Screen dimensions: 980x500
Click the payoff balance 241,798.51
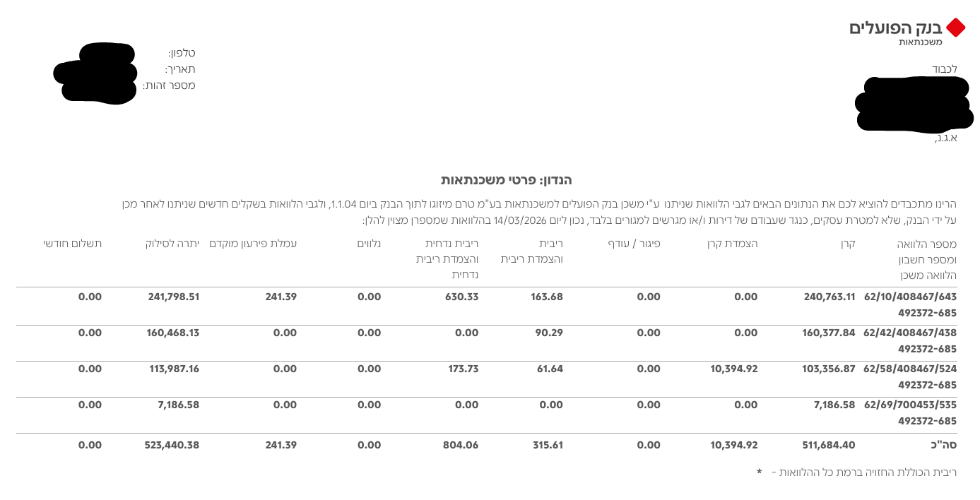point(174,297)
